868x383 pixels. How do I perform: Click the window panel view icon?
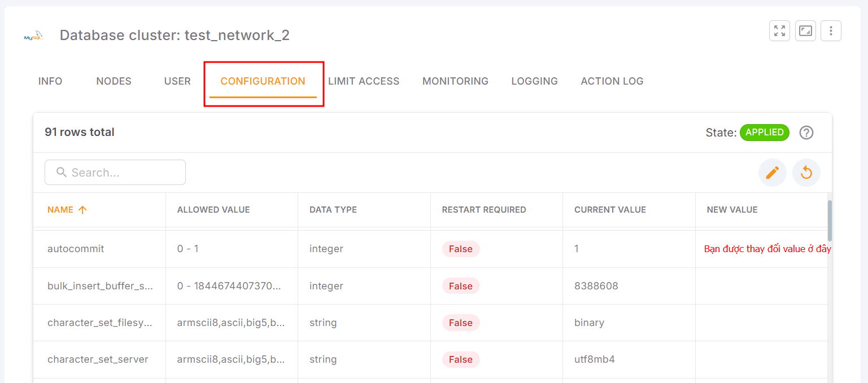(x=805, y=31)
